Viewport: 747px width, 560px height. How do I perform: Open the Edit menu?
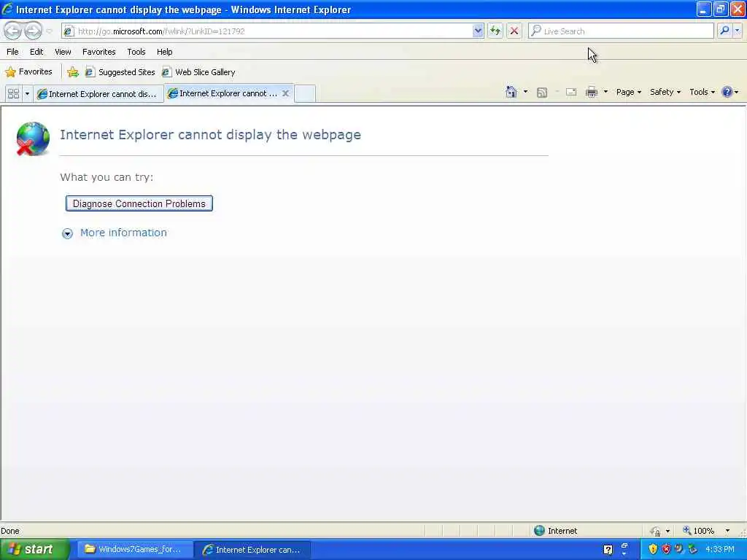point(36,52)
